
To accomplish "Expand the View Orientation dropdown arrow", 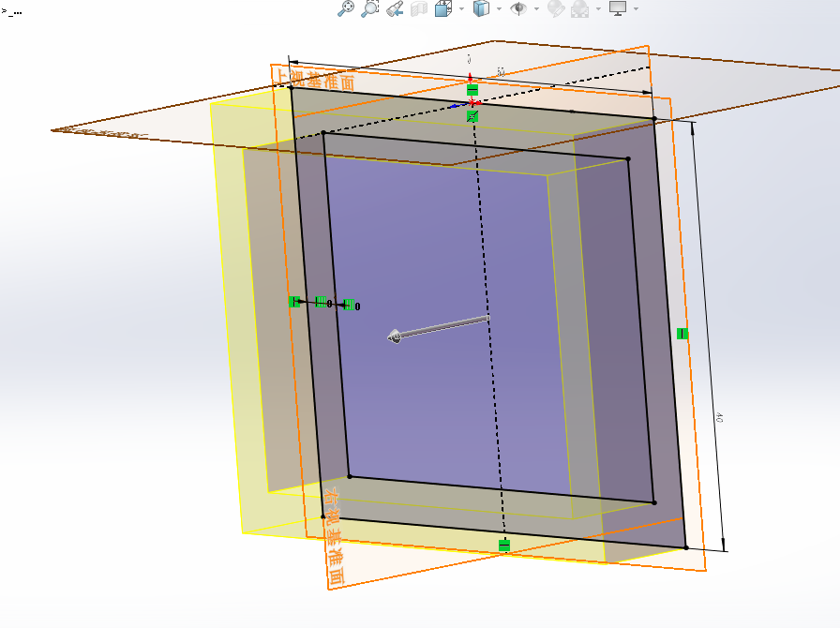I will coord(460,8).
